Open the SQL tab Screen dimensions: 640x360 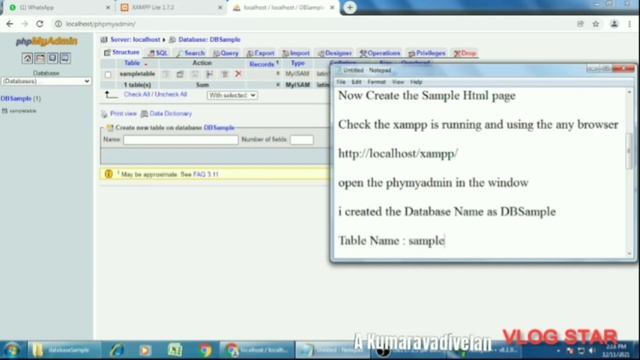[158, 53]
